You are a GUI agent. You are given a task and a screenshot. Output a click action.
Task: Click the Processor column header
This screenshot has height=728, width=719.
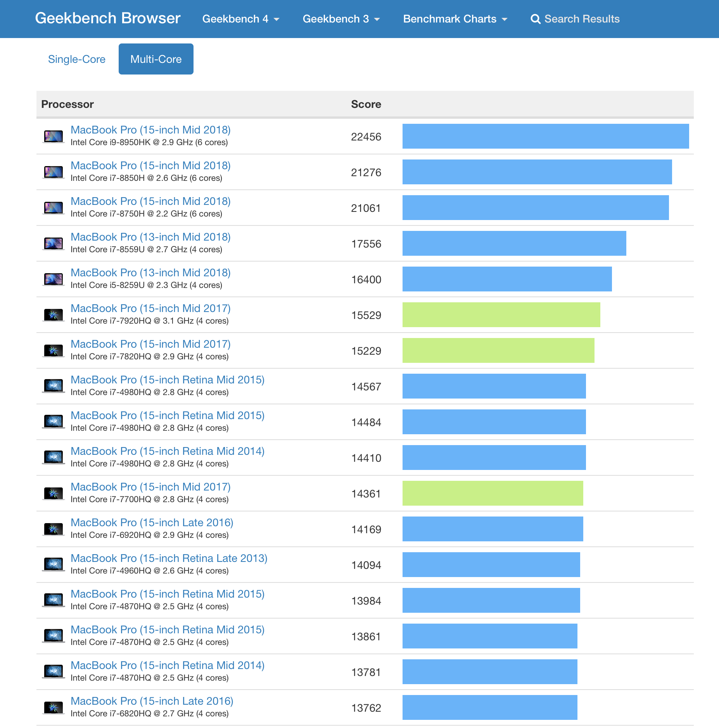[67, 104]
